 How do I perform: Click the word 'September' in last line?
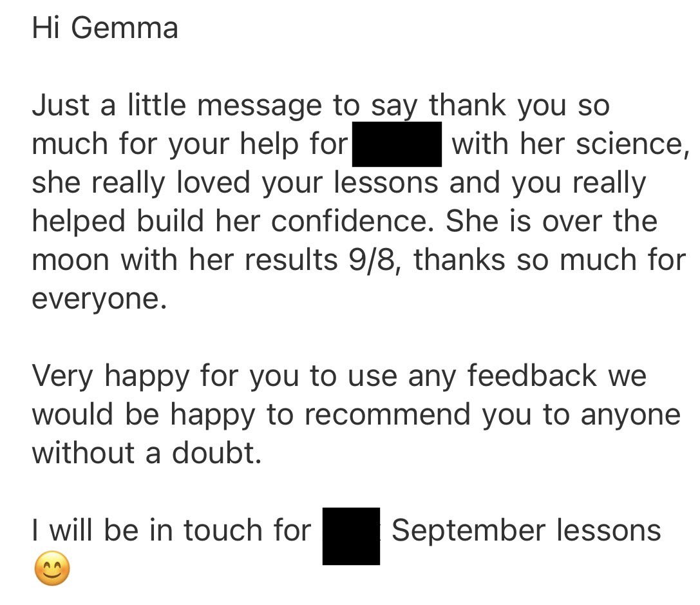[468, 532]
